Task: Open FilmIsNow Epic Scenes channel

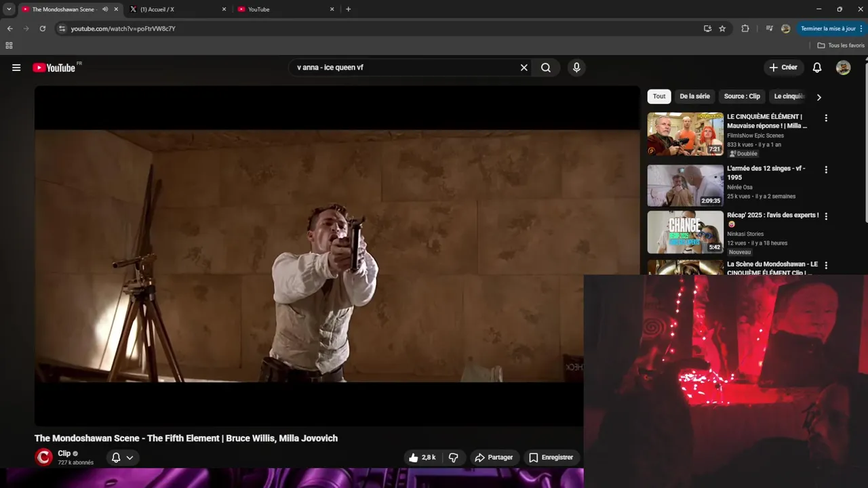Action: point(755,136)
